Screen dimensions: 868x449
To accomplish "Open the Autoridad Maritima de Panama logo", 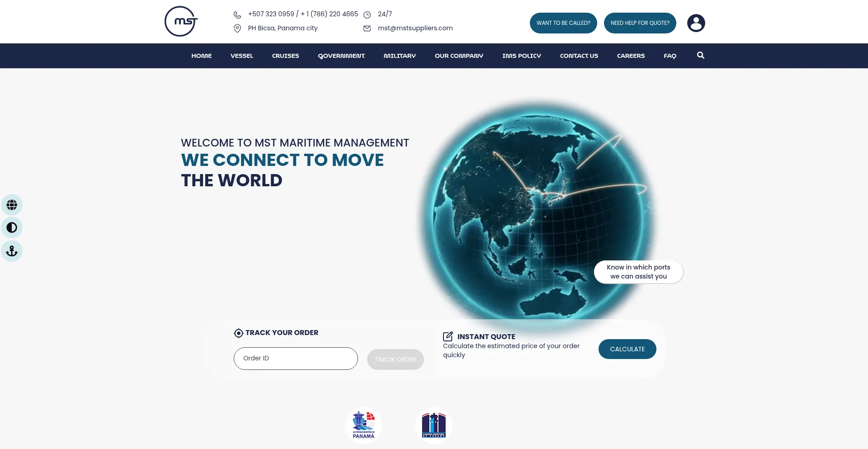I will pyautogui.click(x=363, y=425).
